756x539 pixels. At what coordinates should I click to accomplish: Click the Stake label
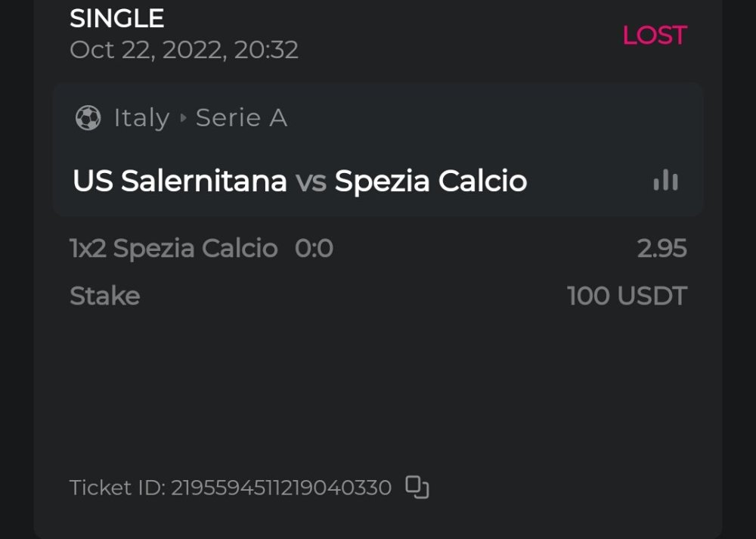point(104,296)
